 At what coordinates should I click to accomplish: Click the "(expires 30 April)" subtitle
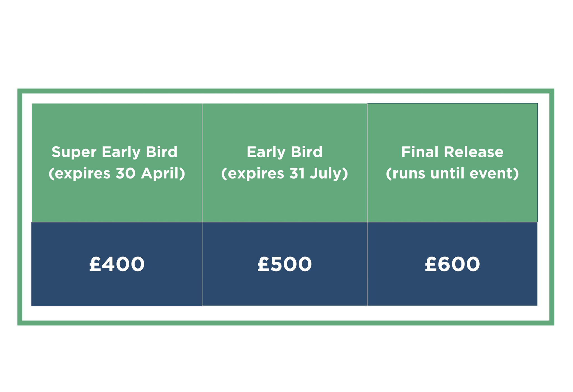pyautogui.click(x=117, y=173)
